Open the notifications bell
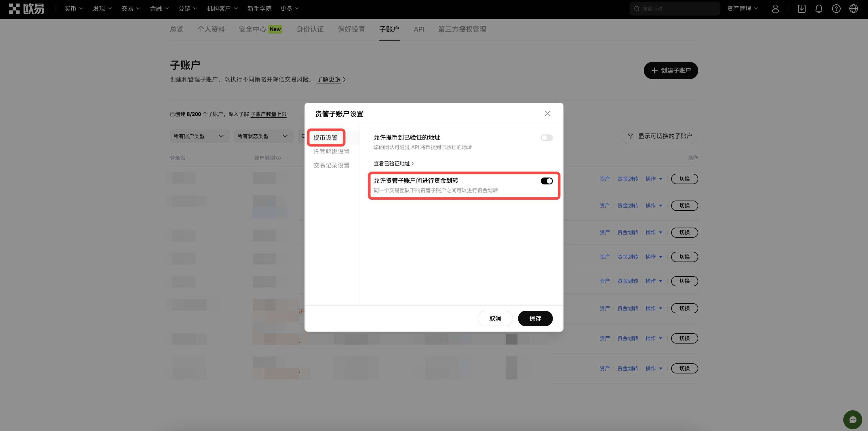The height and width of the screenshot is (431, 868). 819,9
